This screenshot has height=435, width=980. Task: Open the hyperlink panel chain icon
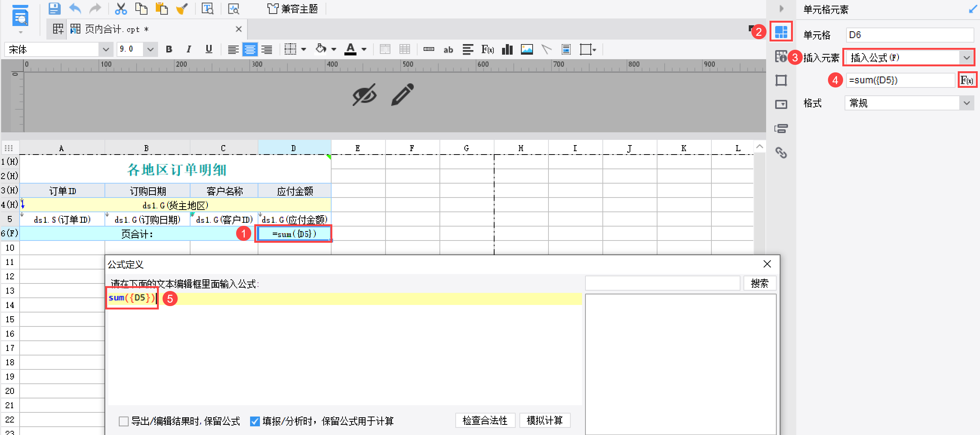pyautogui.click(x=781, y=153)
